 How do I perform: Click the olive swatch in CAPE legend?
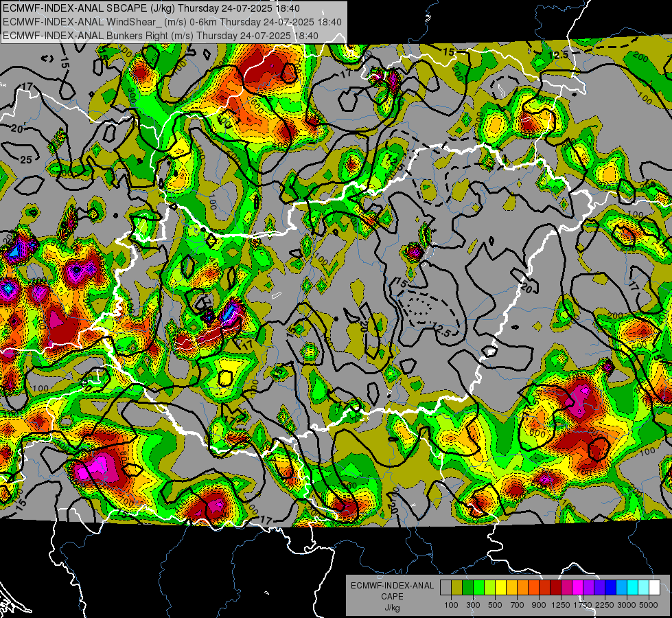click(x=457, y=587)
